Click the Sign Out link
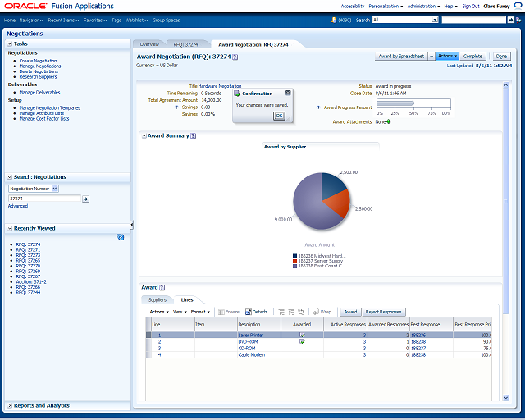The height and width of the screenshot is (420, 525). tap(471, 6)
